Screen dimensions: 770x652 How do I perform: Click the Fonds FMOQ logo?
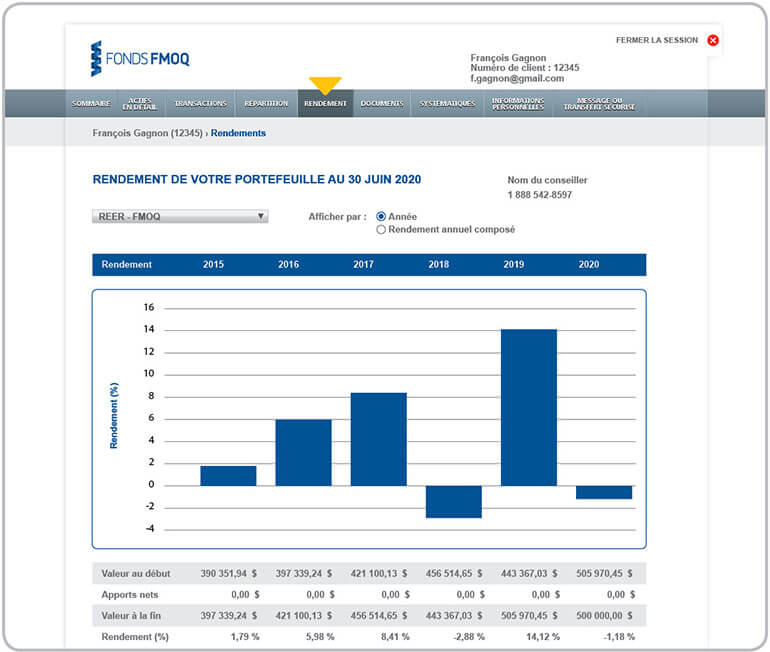tap(140, 58)
